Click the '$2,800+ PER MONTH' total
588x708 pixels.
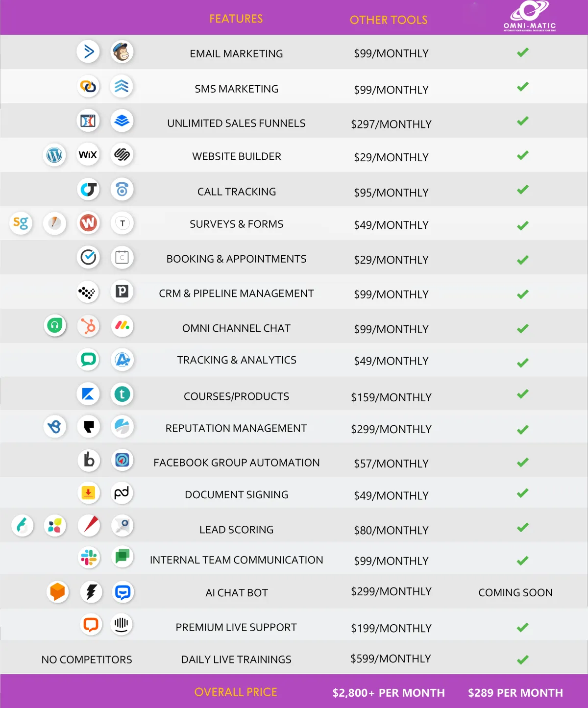[x=389, y=693]
